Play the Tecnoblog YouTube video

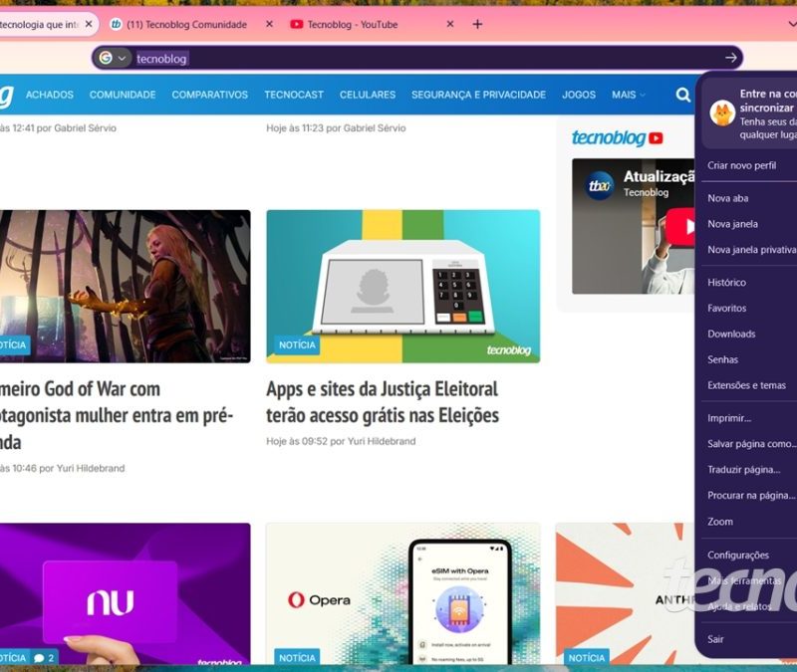pos(681,226)
